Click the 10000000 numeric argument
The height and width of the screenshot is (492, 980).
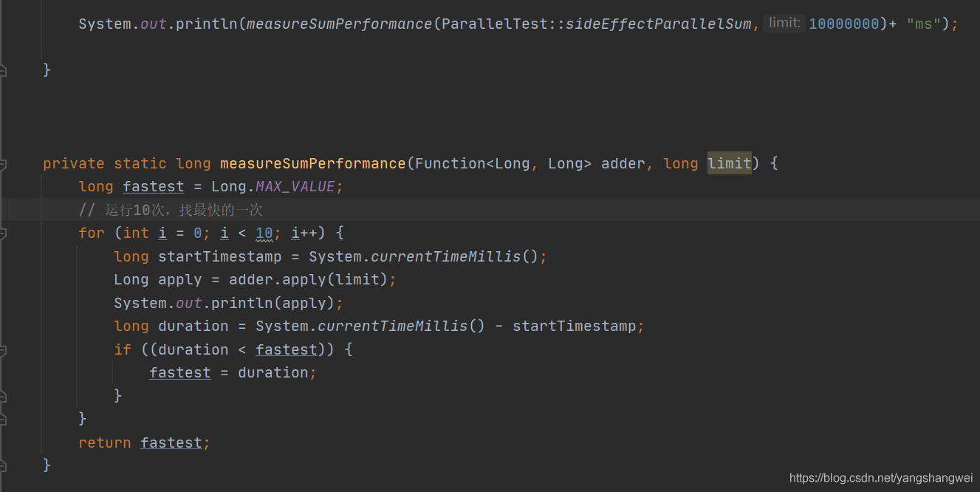pos(844,24)
